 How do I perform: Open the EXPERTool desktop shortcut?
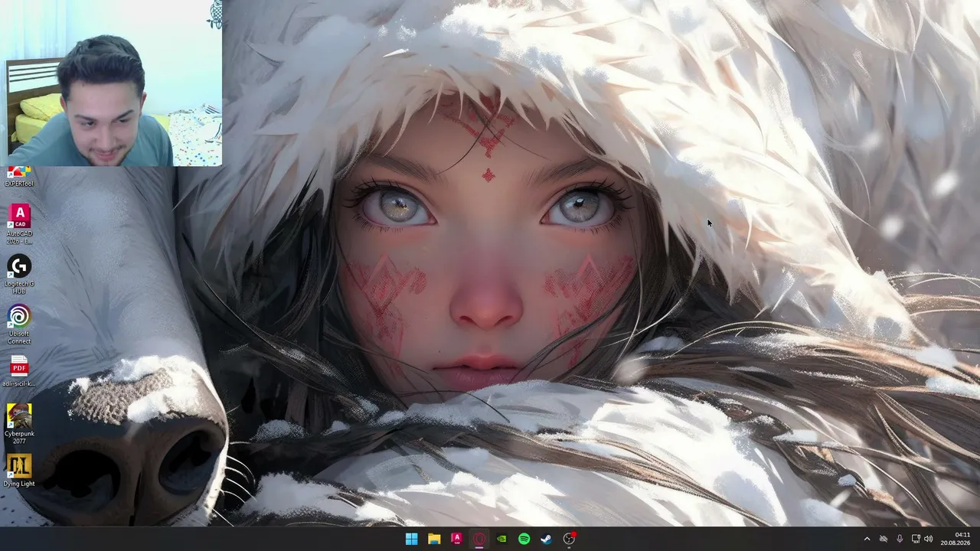point(19,178)
